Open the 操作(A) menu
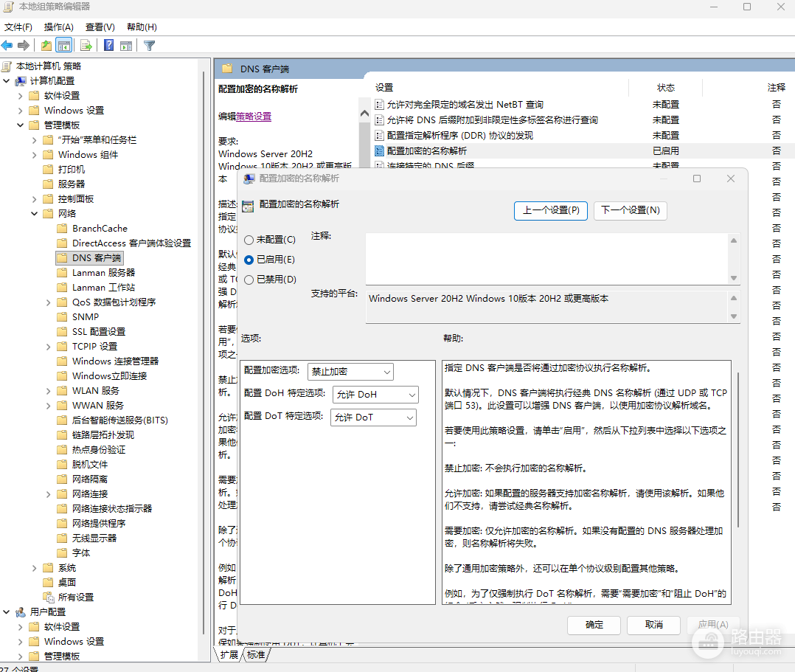The width and height of the screenshot is (795, 672). tap(59, 27)
